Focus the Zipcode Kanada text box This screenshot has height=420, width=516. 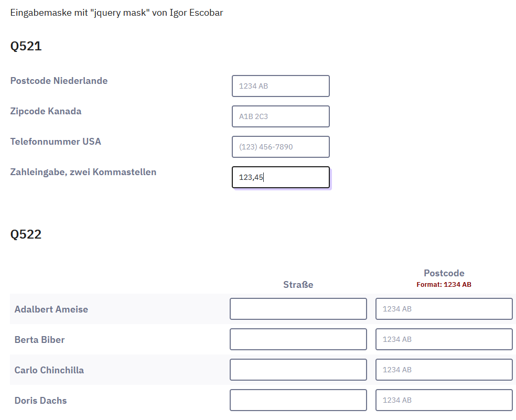coord(281,116)
